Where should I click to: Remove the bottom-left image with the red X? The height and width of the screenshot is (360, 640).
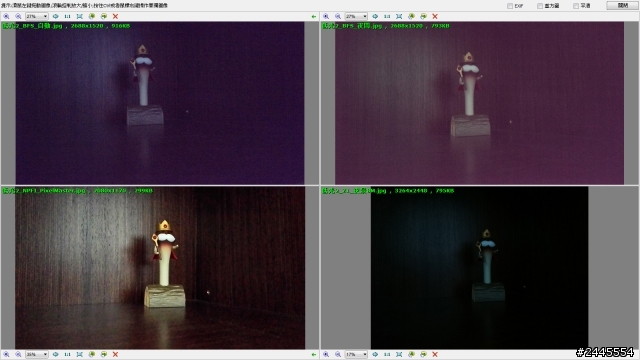click(116, 354)
